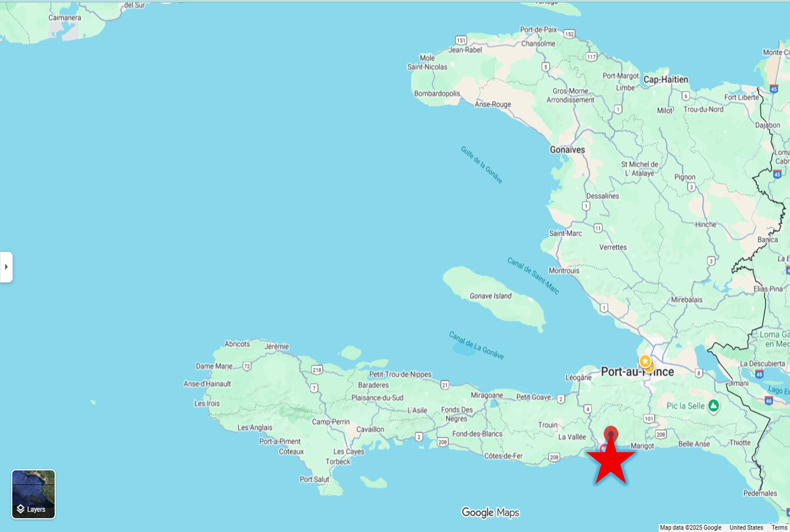
Task: Click the Route 101 highway shield
Action: [649, 419]
